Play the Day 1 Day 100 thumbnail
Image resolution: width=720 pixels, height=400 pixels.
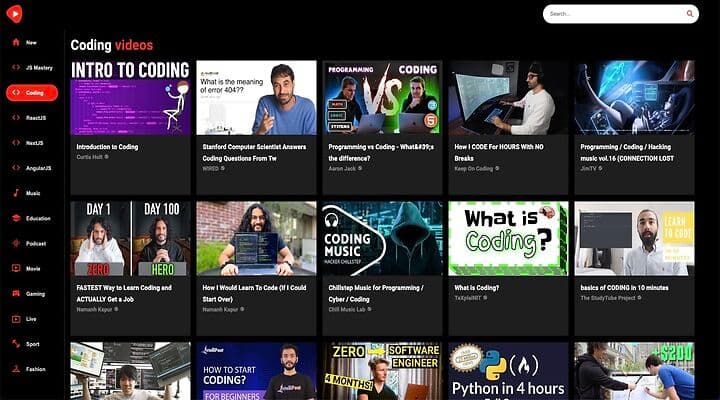click(x=130, y=238)
